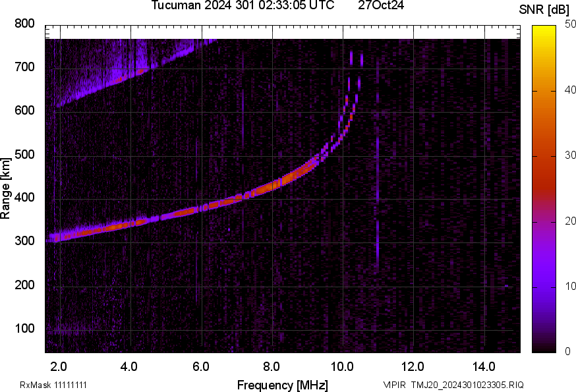The image size is (576, 392).
Task: Click the range tick label 200
Action: (24, 285)
